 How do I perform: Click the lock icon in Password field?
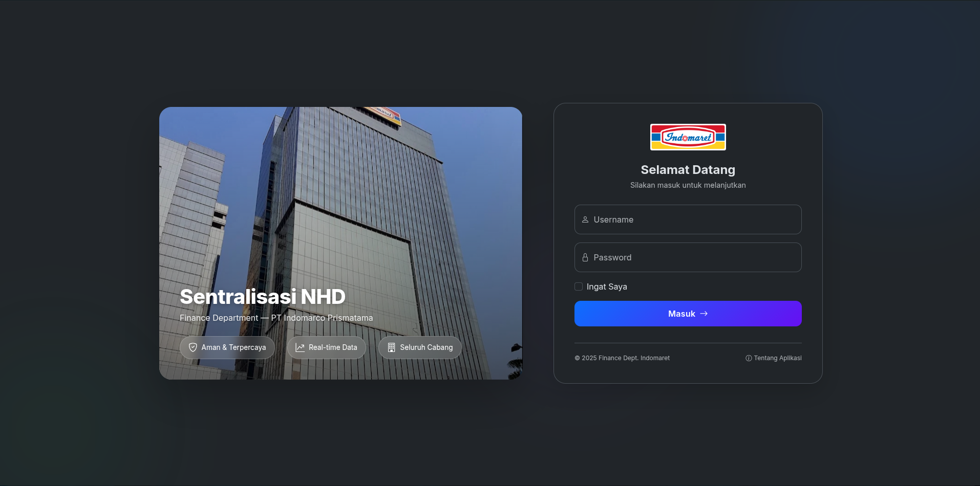[x=585, y=257]
